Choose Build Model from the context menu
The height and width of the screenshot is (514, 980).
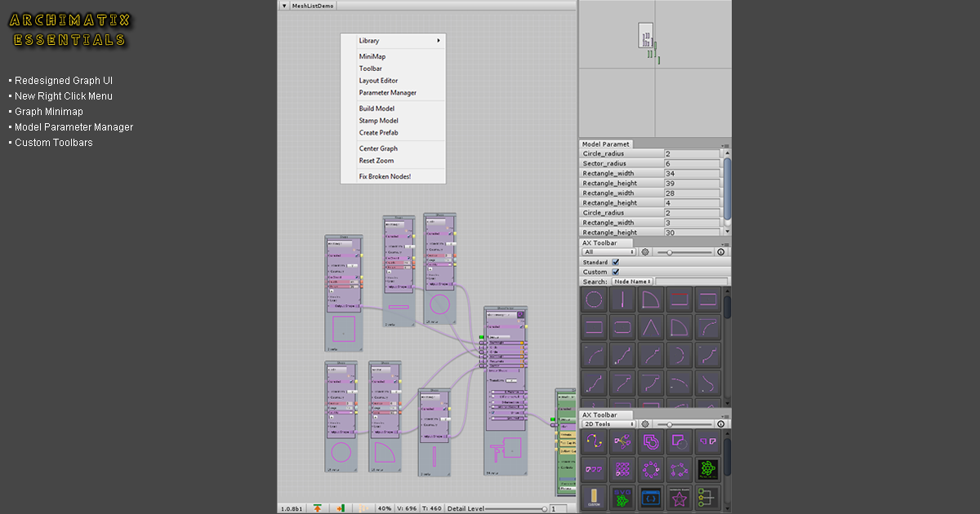[x=376, y=108]
